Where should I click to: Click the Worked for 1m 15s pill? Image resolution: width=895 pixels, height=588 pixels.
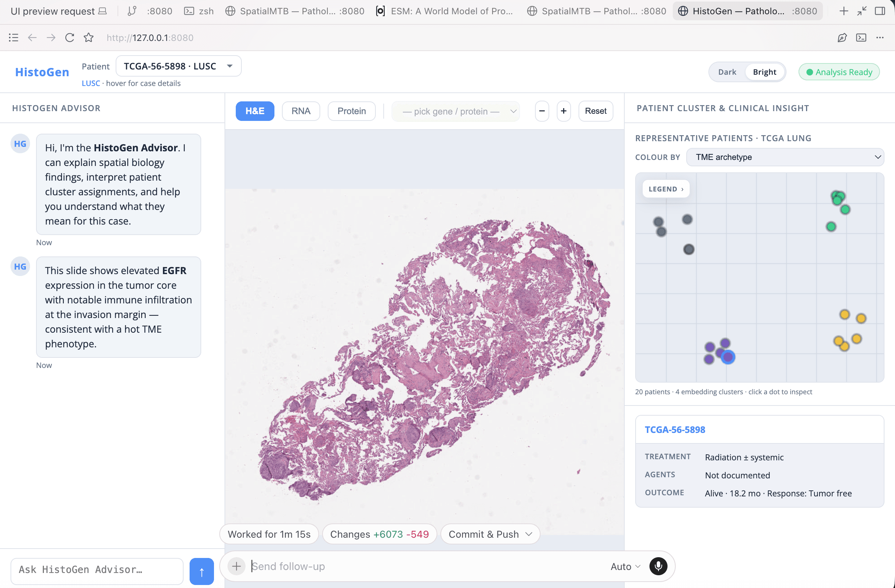pos(269,534)
